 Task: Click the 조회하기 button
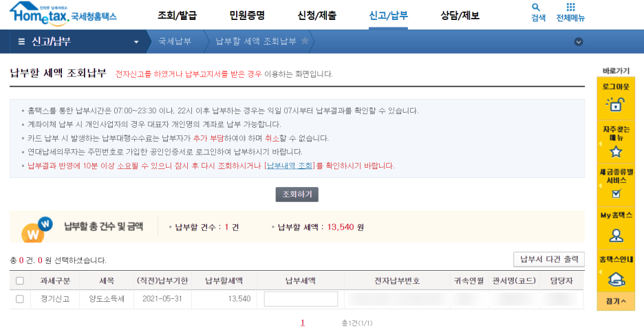tap(297, 195)
